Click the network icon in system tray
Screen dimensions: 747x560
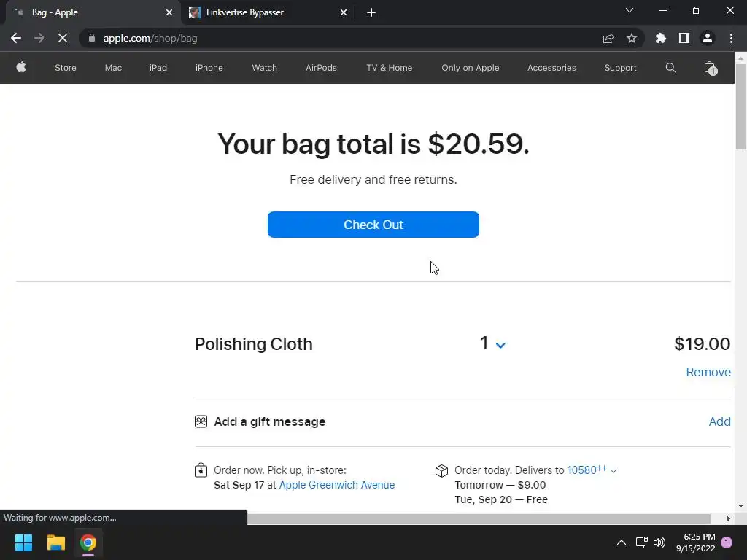coord(641,542)
